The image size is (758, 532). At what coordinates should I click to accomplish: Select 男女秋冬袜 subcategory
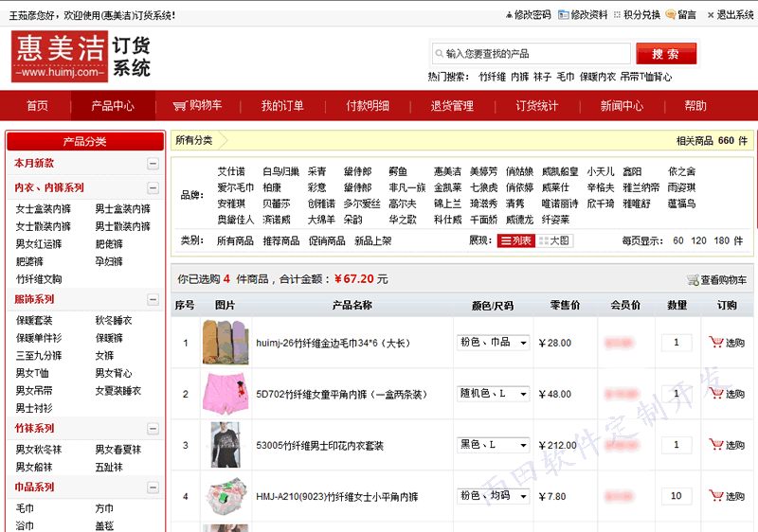coord(39,450)
